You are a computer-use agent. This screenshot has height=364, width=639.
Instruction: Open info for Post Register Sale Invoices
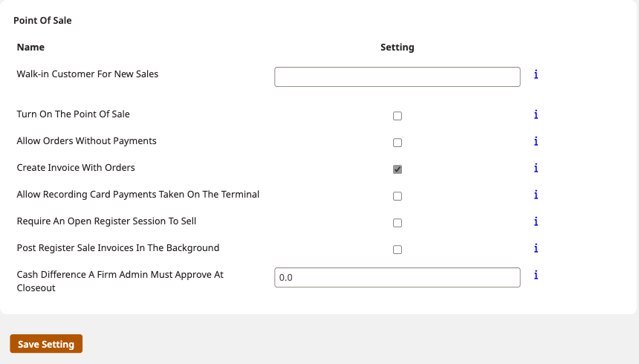coord(536,248)
